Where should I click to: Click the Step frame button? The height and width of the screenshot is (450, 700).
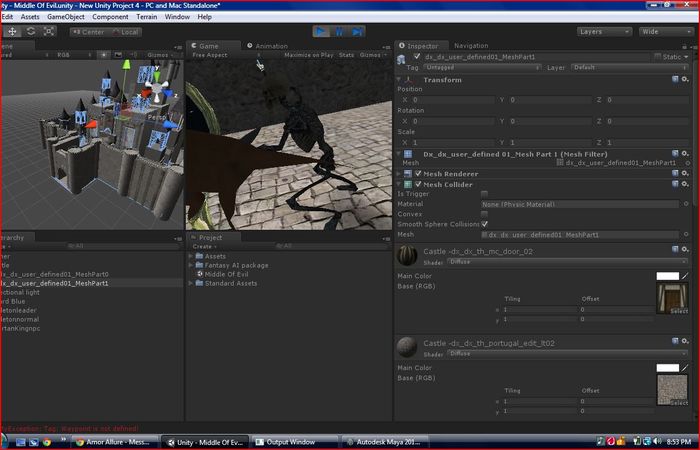(357, 32)
